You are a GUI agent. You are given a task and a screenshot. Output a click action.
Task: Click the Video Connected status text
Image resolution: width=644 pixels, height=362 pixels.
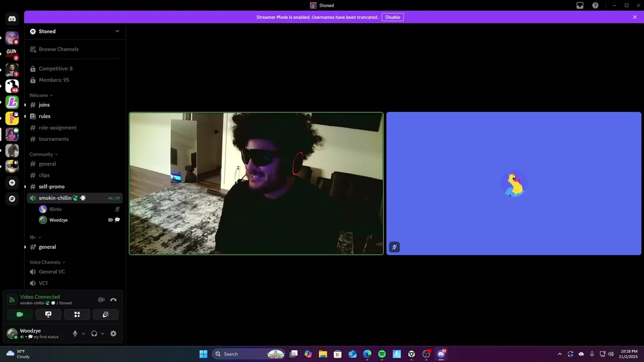40,297
